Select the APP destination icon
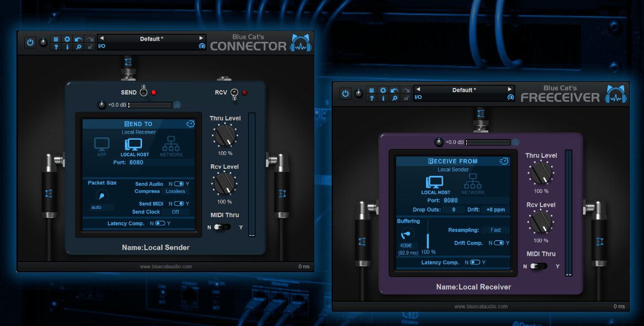644x326 pixels. pos(101,147)
